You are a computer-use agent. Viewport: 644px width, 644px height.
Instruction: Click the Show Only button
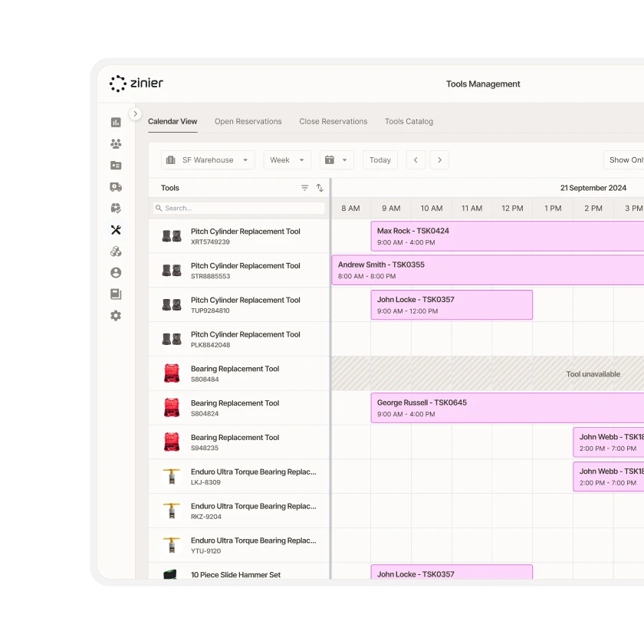tap(623, 159)
